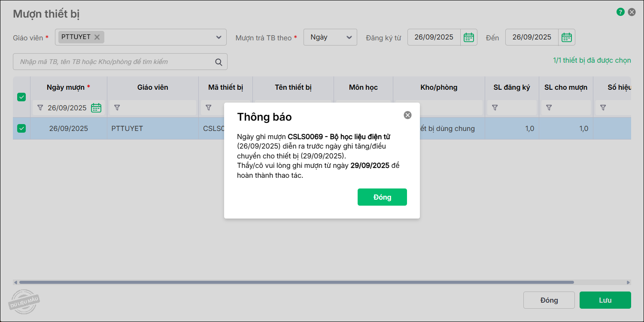Open calendar picker for Đăng ký từ date
The height and width of the screenshot is (322, 644).
point(468,37)
